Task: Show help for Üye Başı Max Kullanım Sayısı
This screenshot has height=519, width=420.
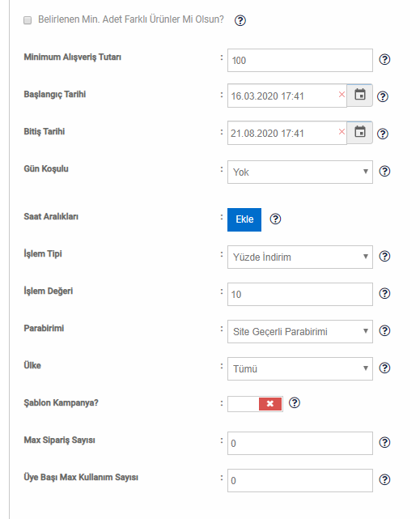Action: (384, 479)
